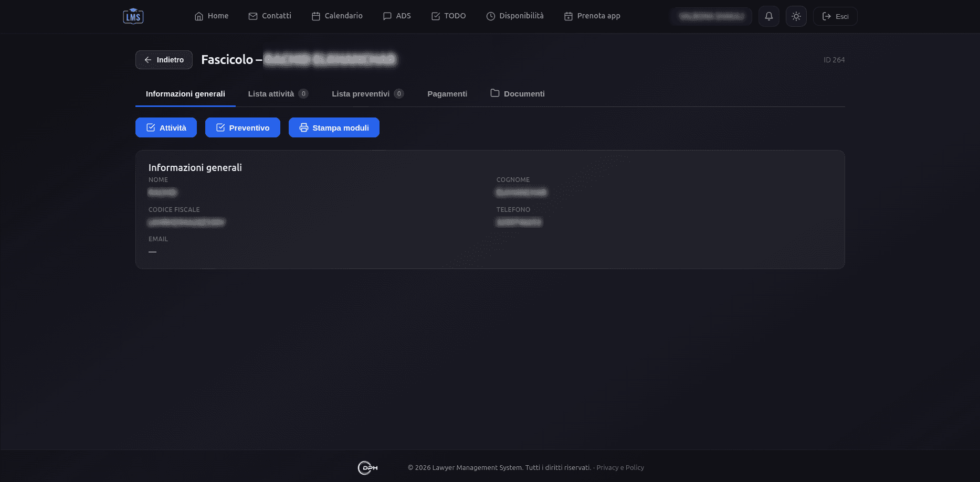Open Privacy e Policy link

(x=620, y=468)
